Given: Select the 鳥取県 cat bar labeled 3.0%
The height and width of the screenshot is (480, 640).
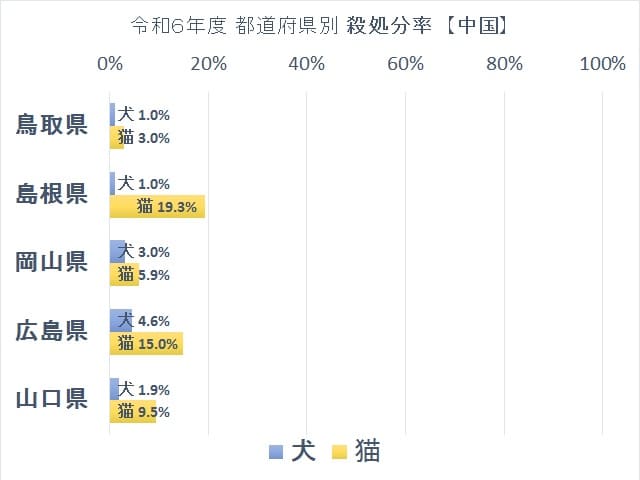Looking at the screenshot, I should tap(117, 137).
